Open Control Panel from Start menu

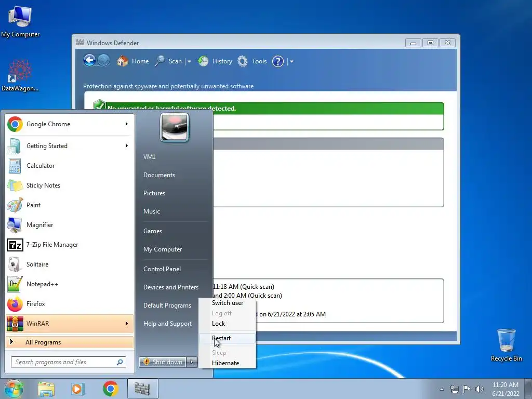(x=162, y=269)
